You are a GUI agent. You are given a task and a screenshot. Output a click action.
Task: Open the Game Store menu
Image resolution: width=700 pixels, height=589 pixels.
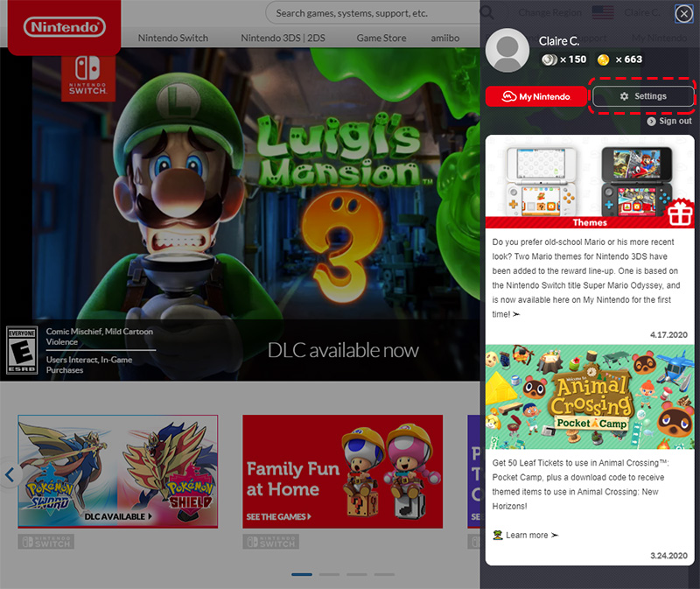381,38
